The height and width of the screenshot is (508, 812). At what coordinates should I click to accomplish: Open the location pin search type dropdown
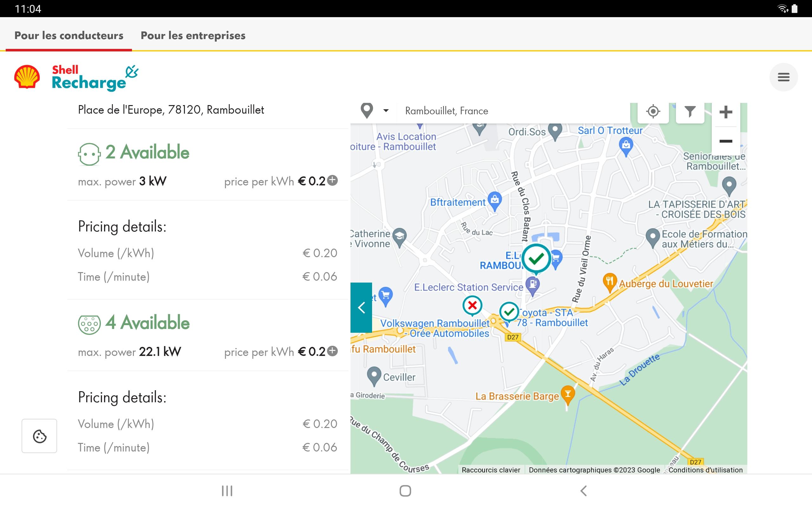pos(374,110)
